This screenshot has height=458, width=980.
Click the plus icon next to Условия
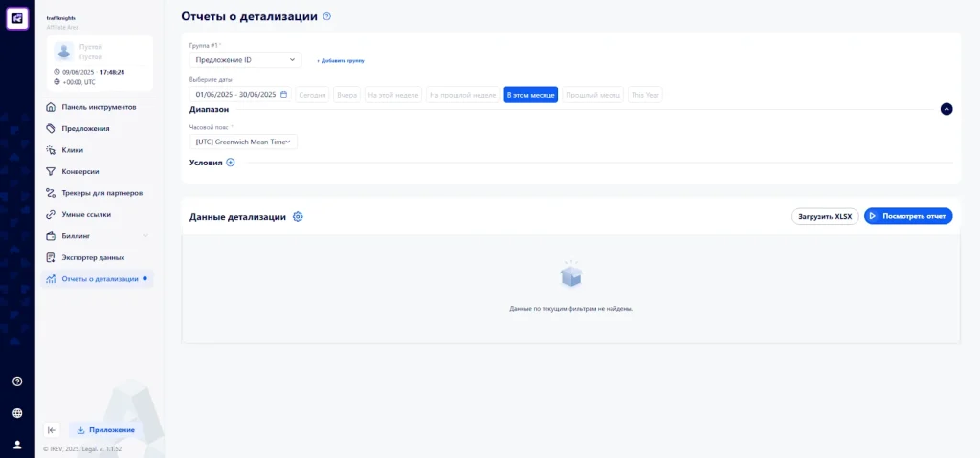[230, 163]
